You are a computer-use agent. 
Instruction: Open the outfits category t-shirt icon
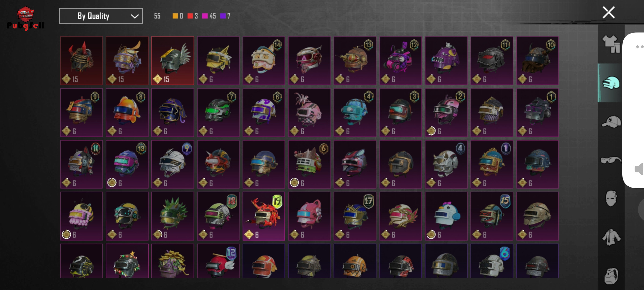click(x=611, y=44)
